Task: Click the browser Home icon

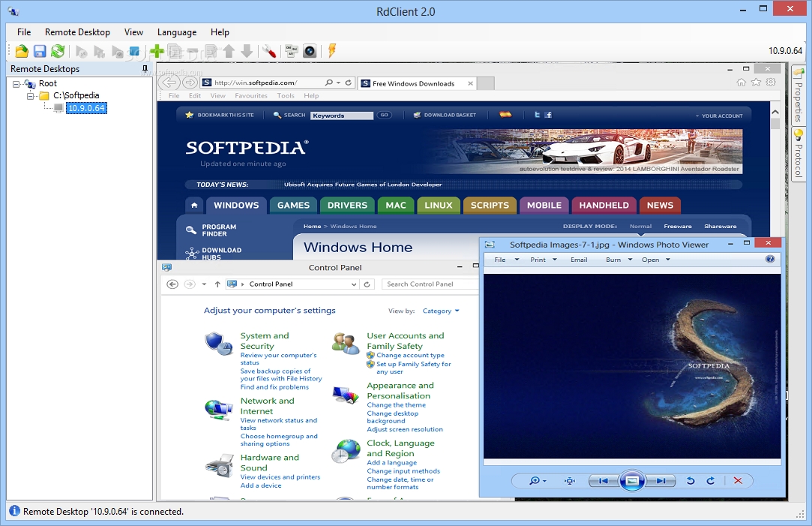Action: point(741,83)
